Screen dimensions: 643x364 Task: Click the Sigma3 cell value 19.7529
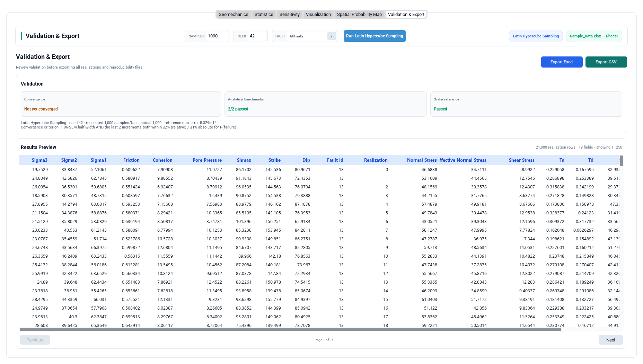click(x=40, y=170)
